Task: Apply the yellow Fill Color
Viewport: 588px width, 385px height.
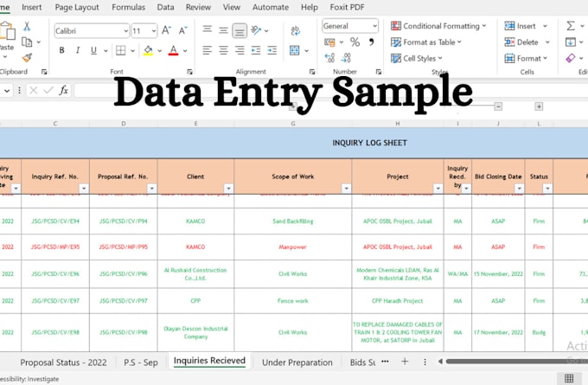Action: (x=148, y=50)
